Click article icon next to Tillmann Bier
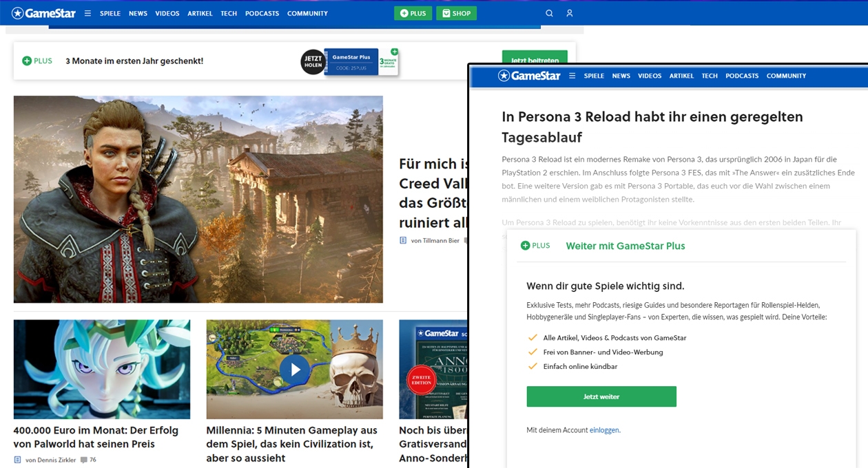The height and width of the screenshot is (468, 868). pyautogui.click(x=403, y=240)
